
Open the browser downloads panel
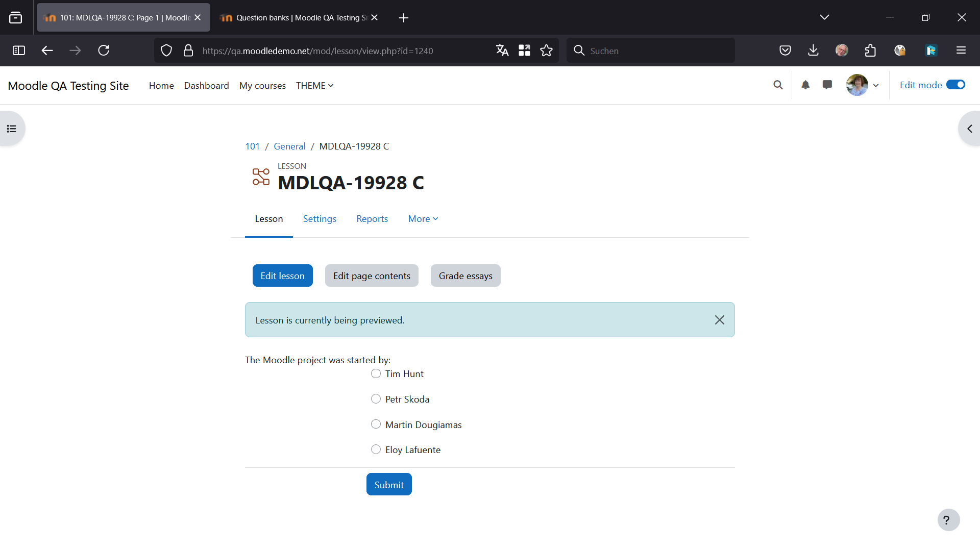tap(814, 51)
